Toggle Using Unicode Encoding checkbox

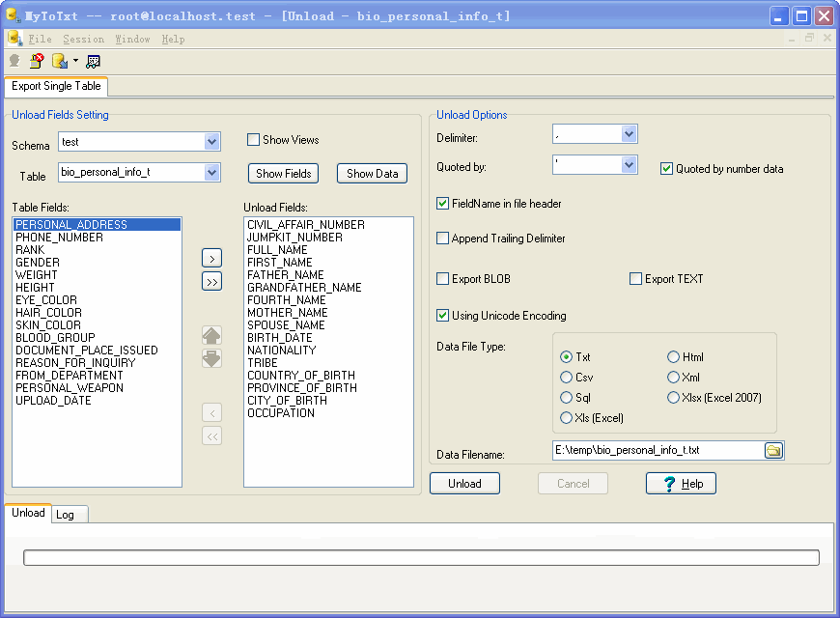click(x=442, y=315)
